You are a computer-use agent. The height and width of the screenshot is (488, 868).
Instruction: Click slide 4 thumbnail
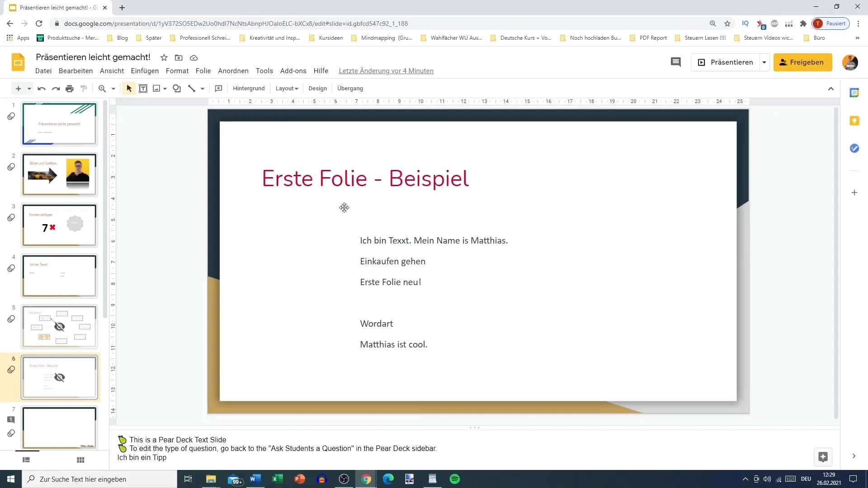[59, 276]
